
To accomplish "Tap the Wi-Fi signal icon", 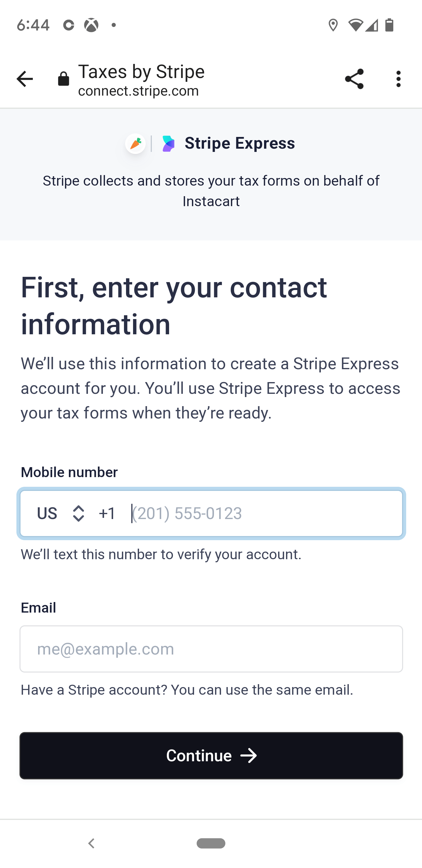I will (x=355, y=25).
